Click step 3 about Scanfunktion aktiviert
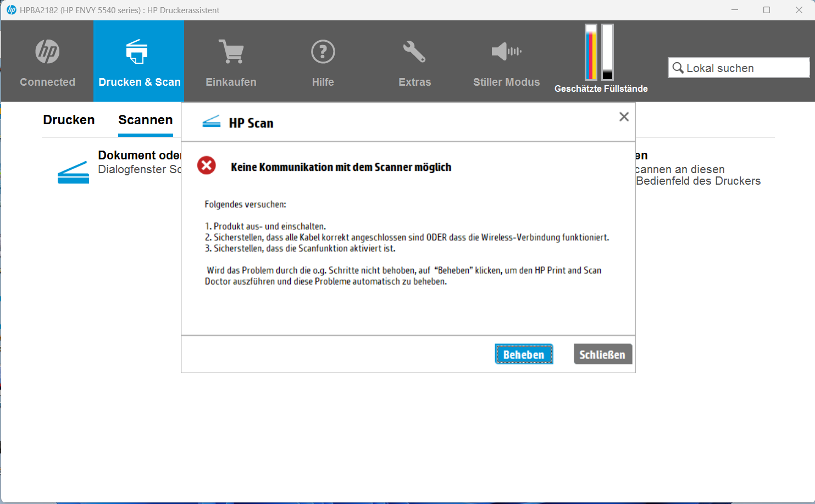815x504 pixels. pyautogui.click(x=300, y=248)
